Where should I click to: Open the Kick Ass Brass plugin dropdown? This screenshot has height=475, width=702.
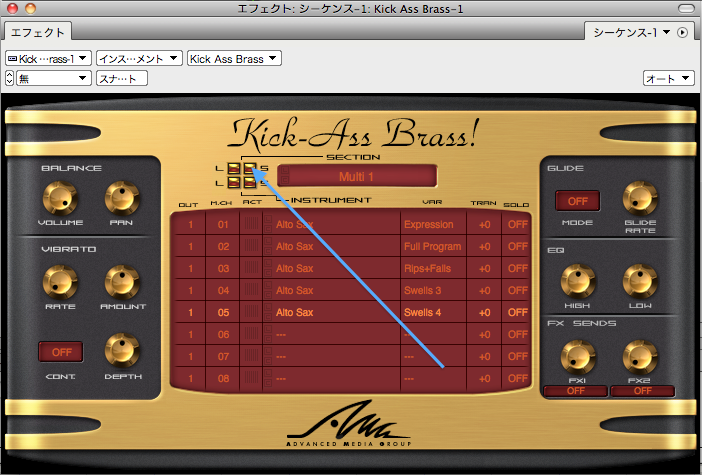point(234,59)
